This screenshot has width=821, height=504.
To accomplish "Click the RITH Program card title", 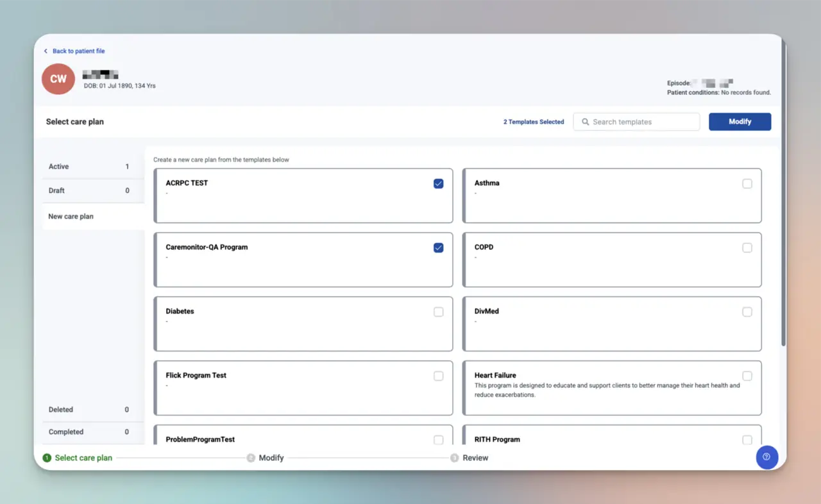I will [x=497, y=439].
